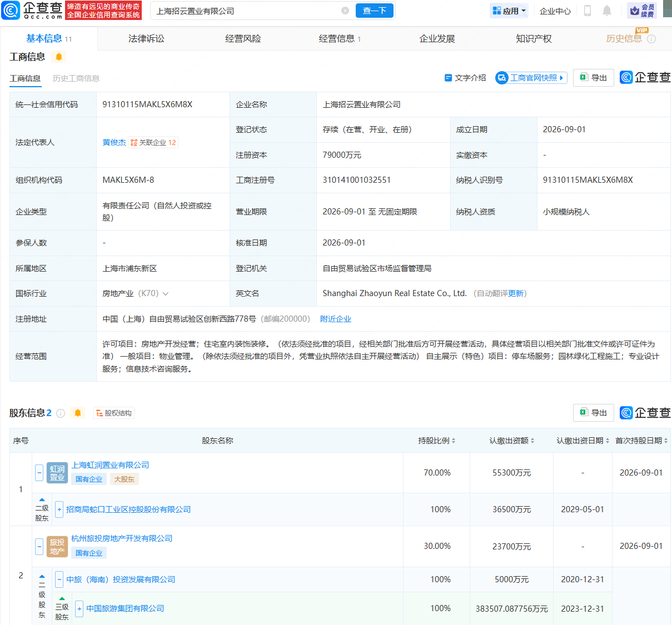Image resolution: width=672 pixels, height=625 pixels.
Task: Click the 旅投地产 shareholder logo
Action: click(x=57, y=547)
